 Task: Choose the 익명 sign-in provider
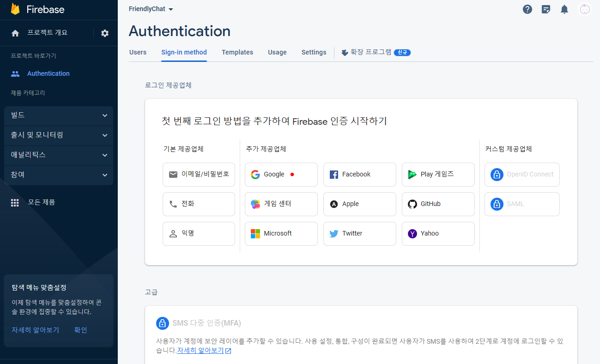pyautogui.click(x=199, y=234)
